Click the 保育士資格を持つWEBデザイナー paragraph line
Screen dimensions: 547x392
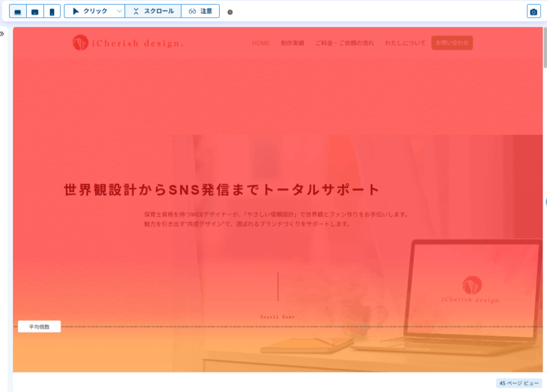point(276,215)
